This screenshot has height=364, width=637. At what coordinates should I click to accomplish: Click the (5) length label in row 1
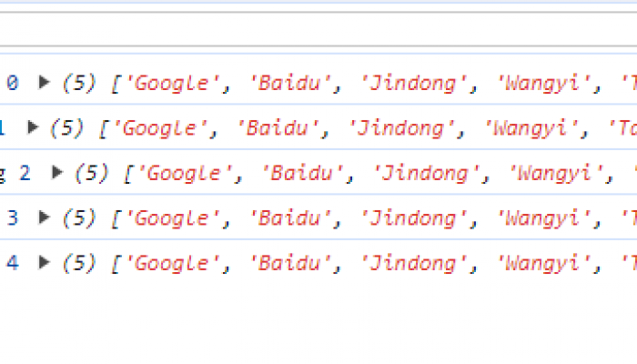67,128
